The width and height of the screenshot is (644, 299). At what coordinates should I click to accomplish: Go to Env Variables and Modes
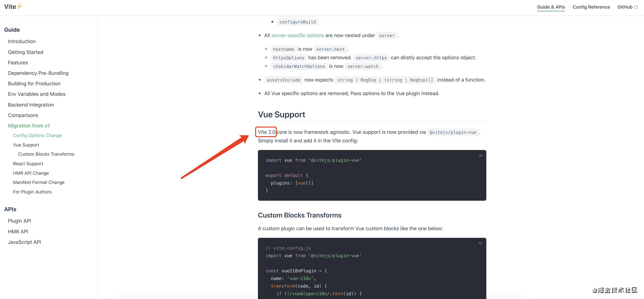pyautogui.click(x=36, y=94)
